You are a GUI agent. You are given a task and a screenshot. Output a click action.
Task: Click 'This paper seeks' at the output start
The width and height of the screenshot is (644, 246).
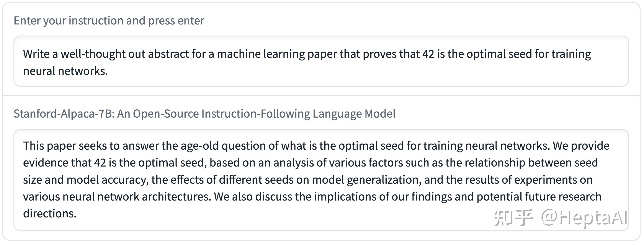coord(67,146)
